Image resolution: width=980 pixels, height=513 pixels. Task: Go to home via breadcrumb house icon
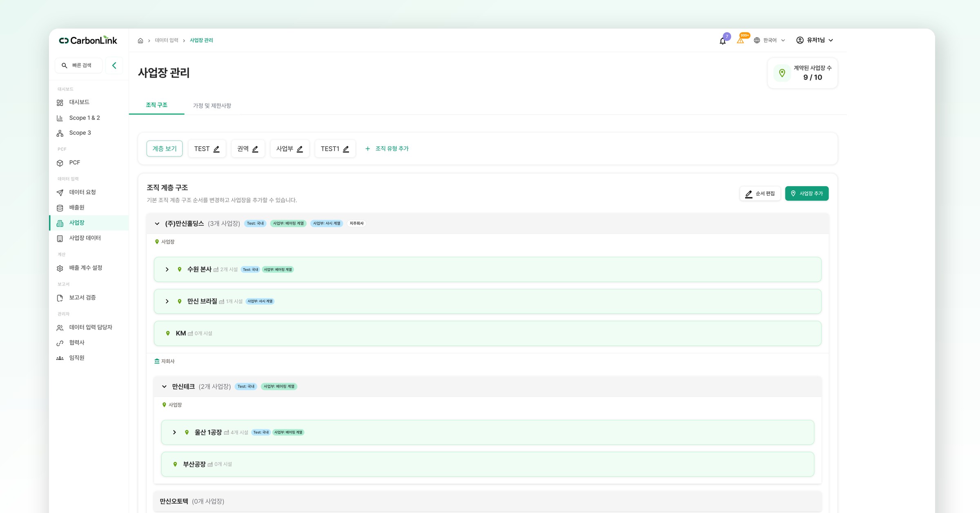(x=140, y=40)
